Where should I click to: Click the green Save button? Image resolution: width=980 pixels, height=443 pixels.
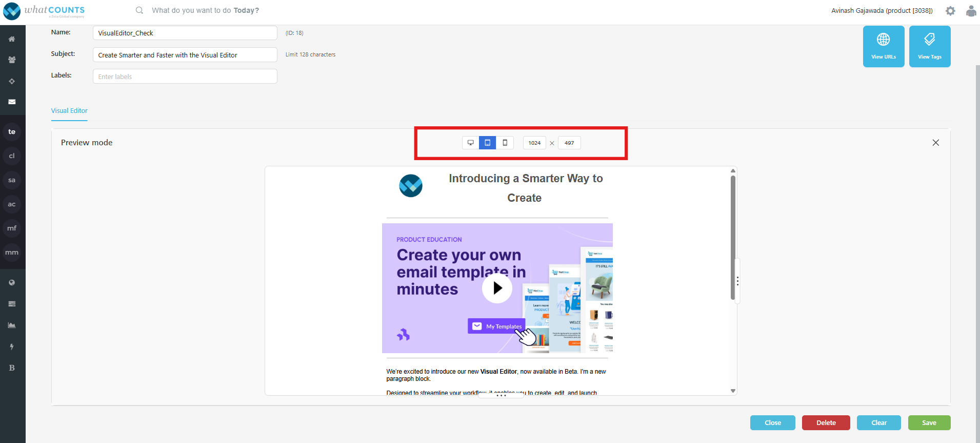click(x=929, y=422)
